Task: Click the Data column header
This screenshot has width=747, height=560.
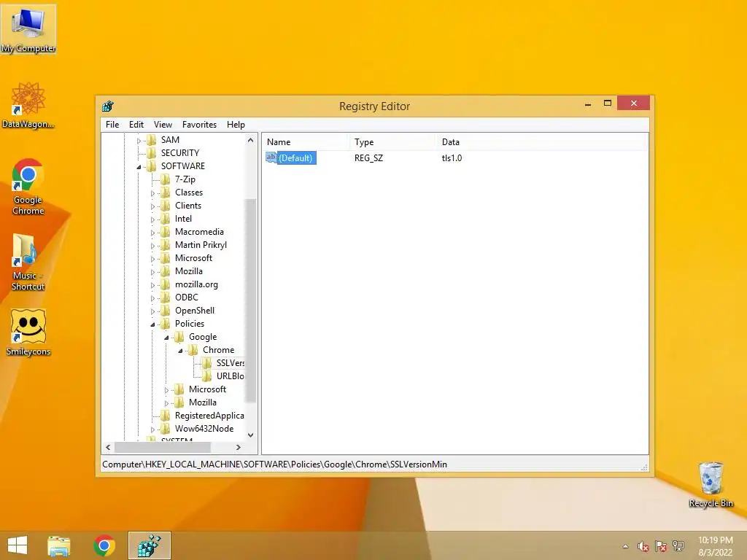Action: tap(542, 142)
